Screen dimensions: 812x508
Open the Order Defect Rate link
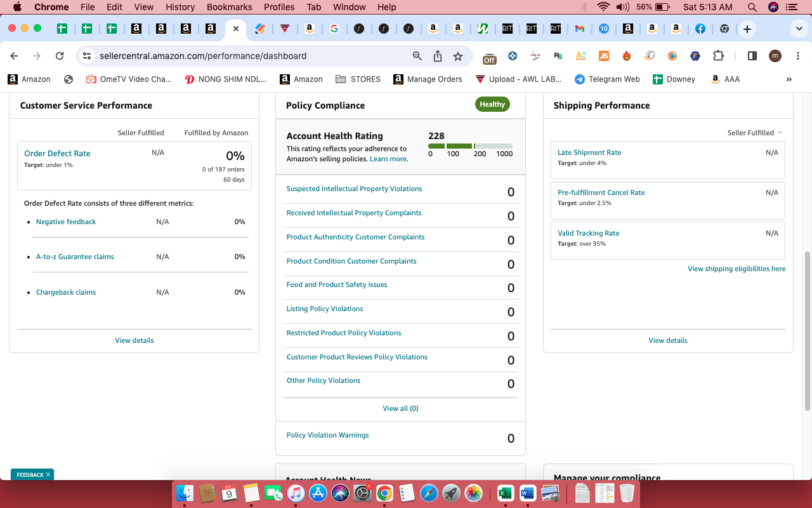(x=57, y=153)
